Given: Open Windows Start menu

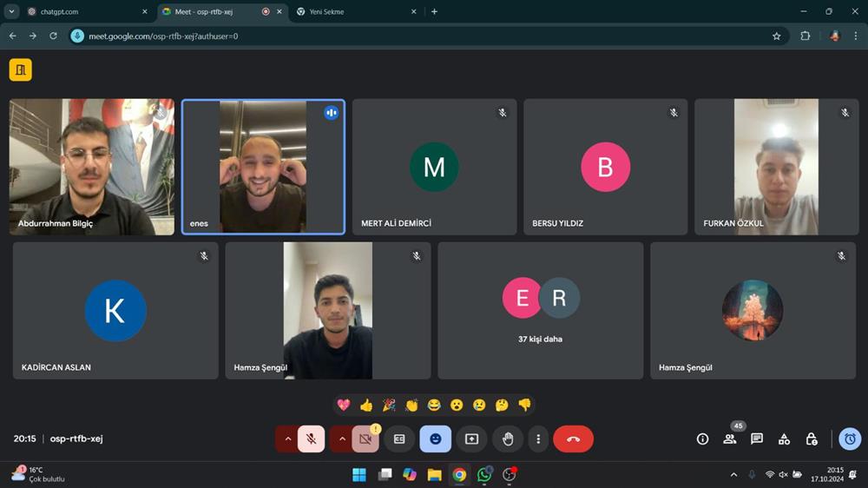Looking at the screenshot, I should (359, 475).
